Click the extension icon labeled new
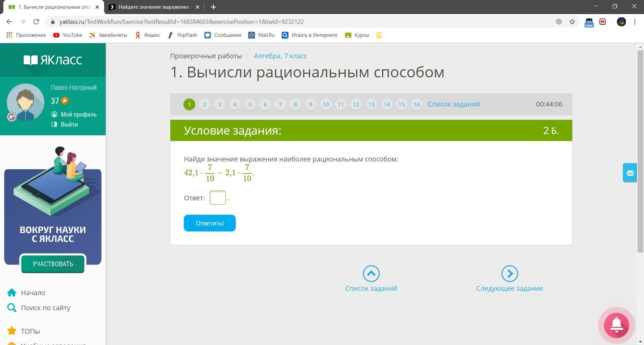644x345 pixels. pyautogui.click(x=589, y=22)
